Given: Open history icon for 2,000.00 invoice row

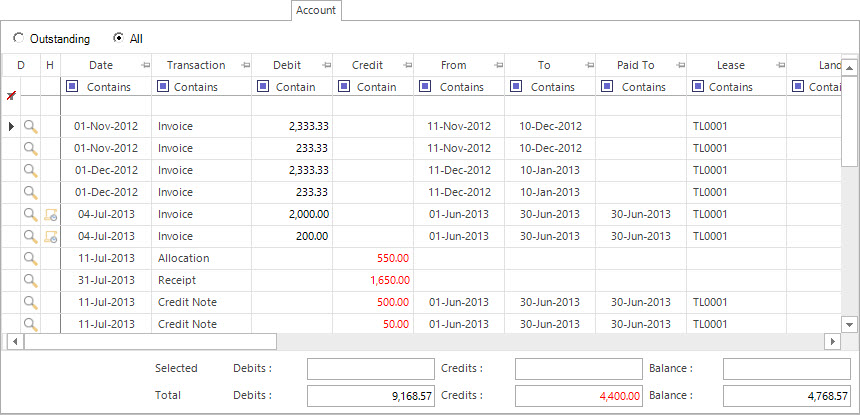Looking at the screenshot, I should [x=51, y=214].
